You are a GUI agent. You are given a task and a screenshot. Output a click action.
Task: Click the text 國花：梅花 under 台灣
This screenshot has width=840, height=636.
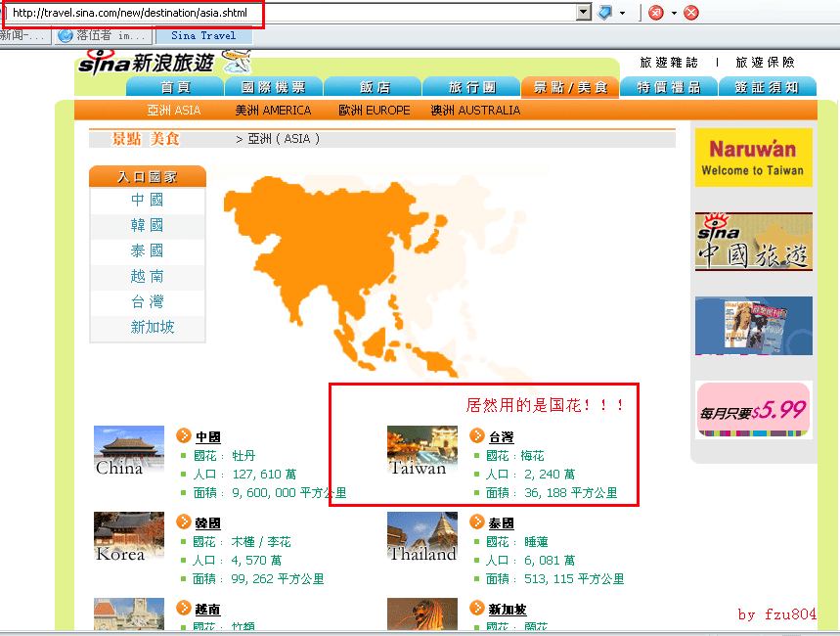[514, 456]
